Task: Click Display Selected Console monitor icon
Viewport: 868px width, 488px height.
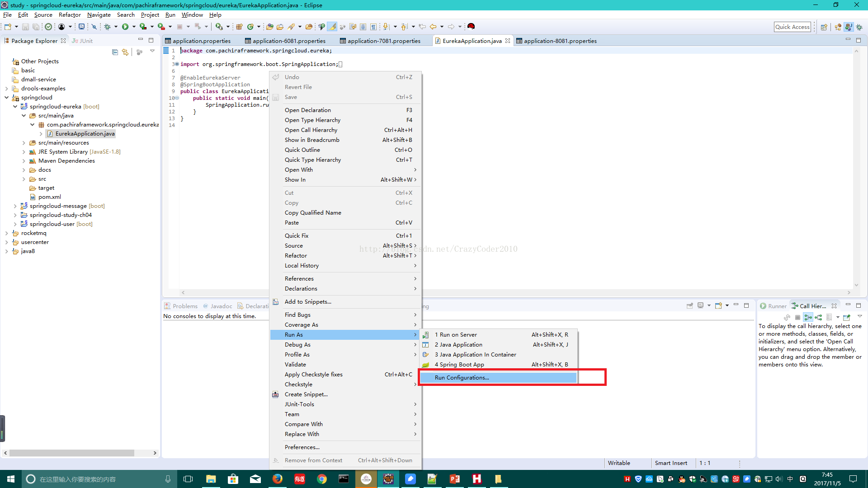Action: click(700, 305)
